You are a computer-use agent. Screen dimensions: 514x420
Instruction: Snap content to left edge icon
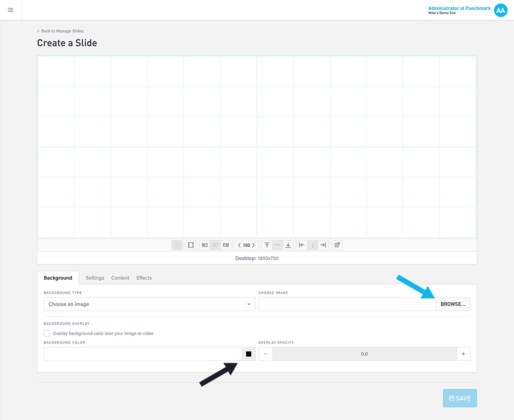pos(302,245)
